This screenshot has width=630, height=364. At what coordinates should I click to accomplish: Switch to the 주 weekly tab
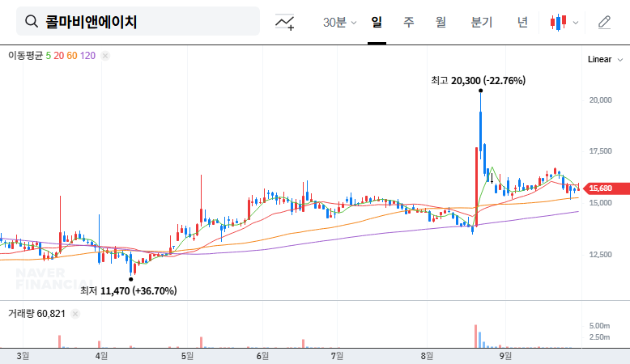(x=409, y=22)
